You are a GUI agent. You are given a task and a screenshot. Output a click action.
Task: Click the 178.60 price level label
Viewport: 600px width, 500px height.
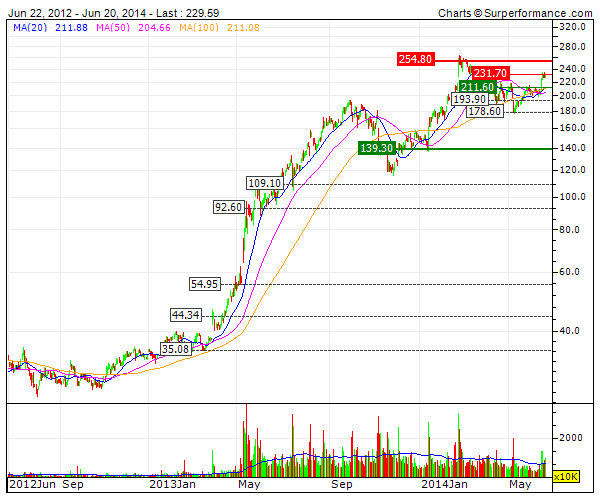pyautogui.click(x=484, y=111)
